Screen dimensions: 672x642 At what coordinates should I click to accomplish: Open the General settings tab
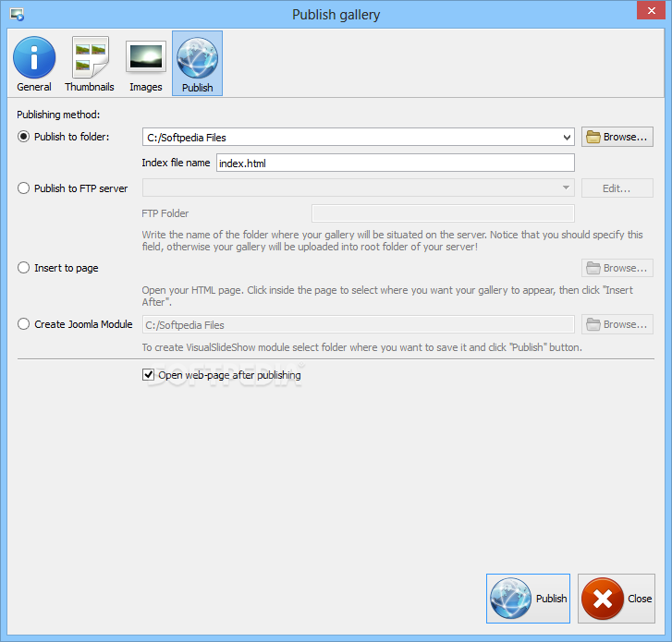pyautogui.click(x=34, y=65)
